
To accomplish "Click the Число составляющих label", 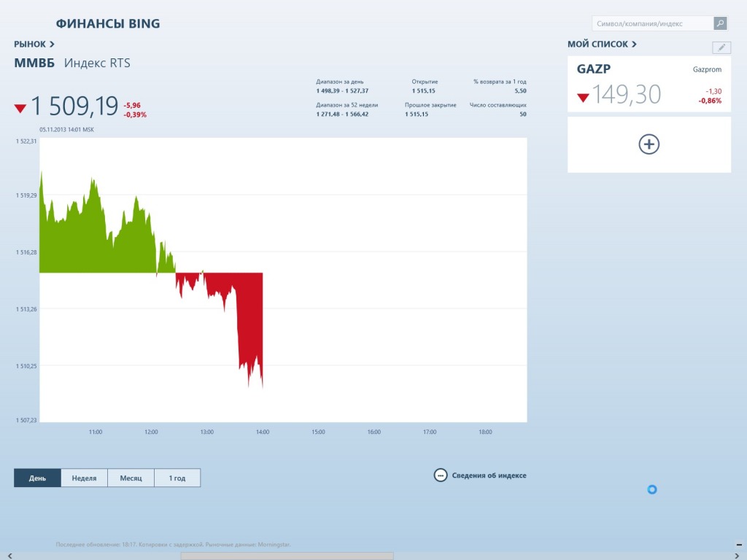I will pos(498,105).
